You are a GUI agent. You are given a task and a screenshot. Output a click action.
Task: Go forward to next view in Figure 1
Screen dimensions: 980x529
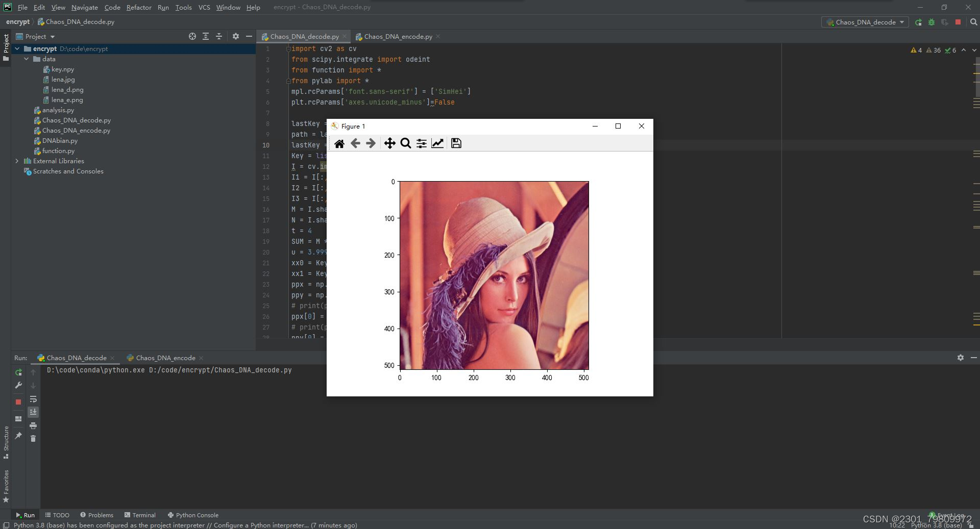click(371, 143)
